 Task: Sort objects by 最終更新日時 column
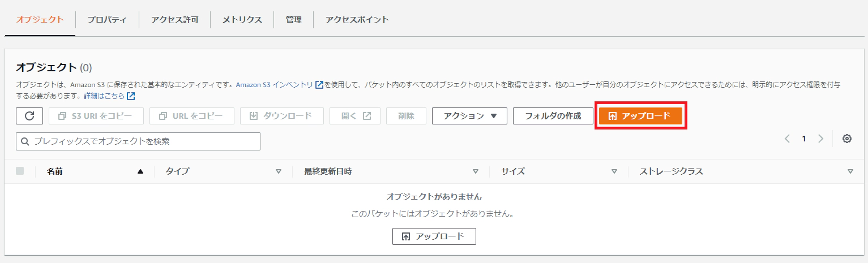(475, 171)
